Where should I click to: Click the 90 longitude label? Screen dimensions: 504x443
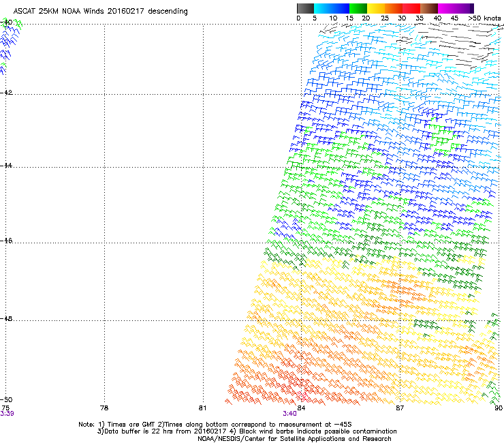click(x=499, y=408)
